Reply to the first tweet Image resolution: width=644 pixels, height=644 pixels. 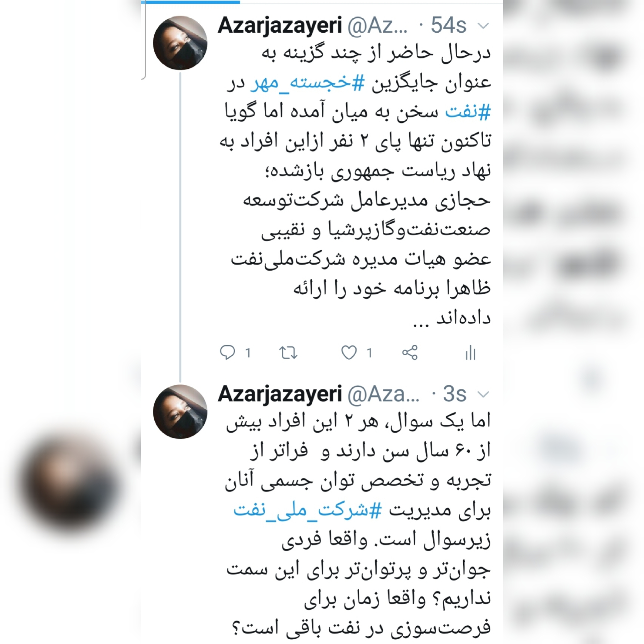pos(227,353)
